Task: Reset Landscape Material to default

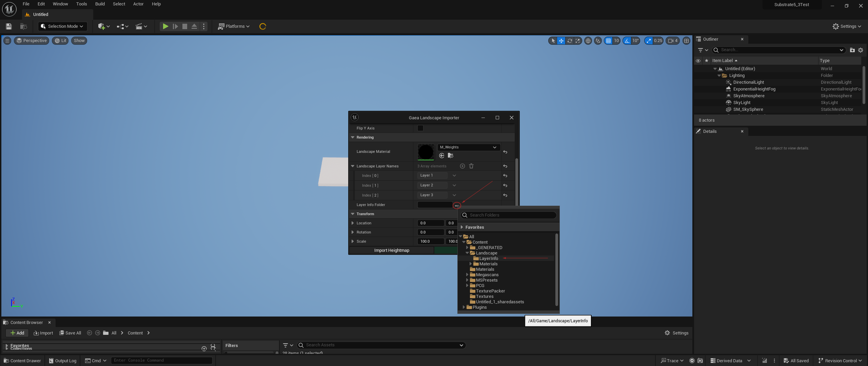Action: coord(505,152)
